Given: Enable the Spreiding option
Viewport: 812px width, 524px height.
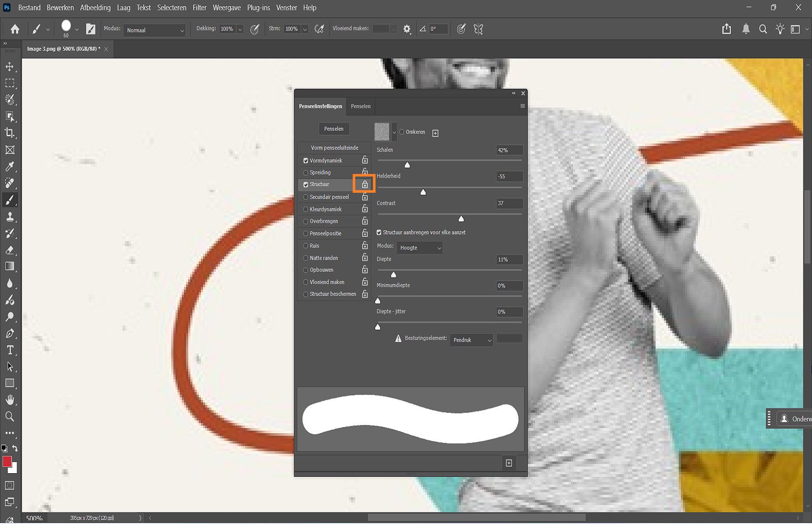Looking at the screenshot, I should 306,172.
